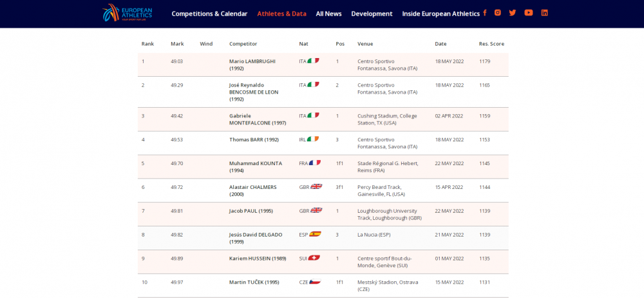This screenshot has height=298, width=644.
Task: Open the YouTube social icon
Action: tap(529, 13)
